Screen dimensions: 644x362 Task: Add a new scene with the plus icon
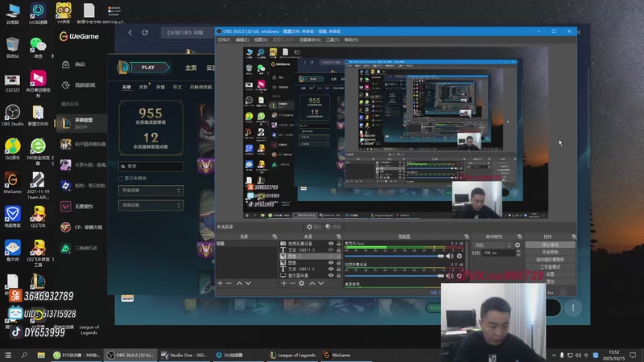coord(220,283)
